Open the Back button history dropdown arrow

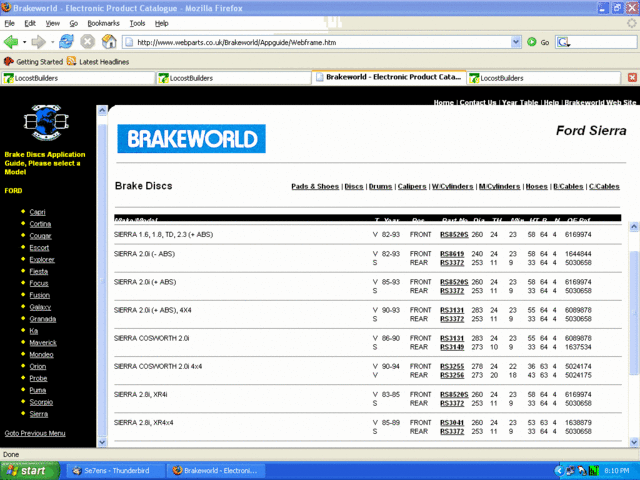(x=25, y=42)
